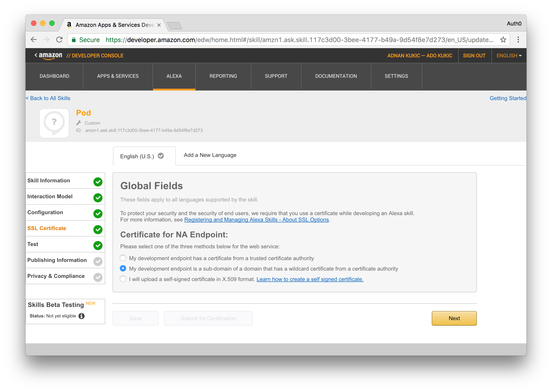
Task: Open the Back to All Skills link
Action: 48,98
